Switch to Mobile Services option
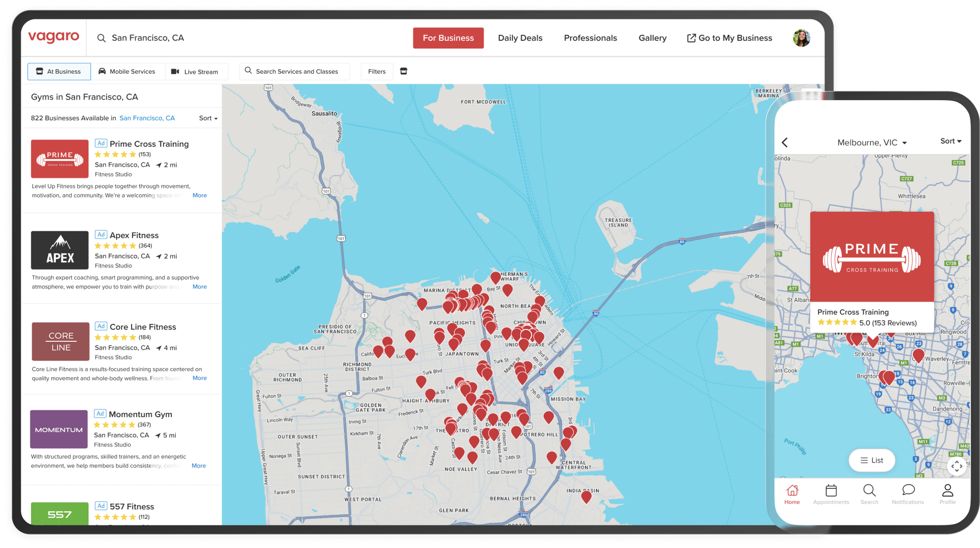Screen dimensions: 980x548 [x=127, y=71]
